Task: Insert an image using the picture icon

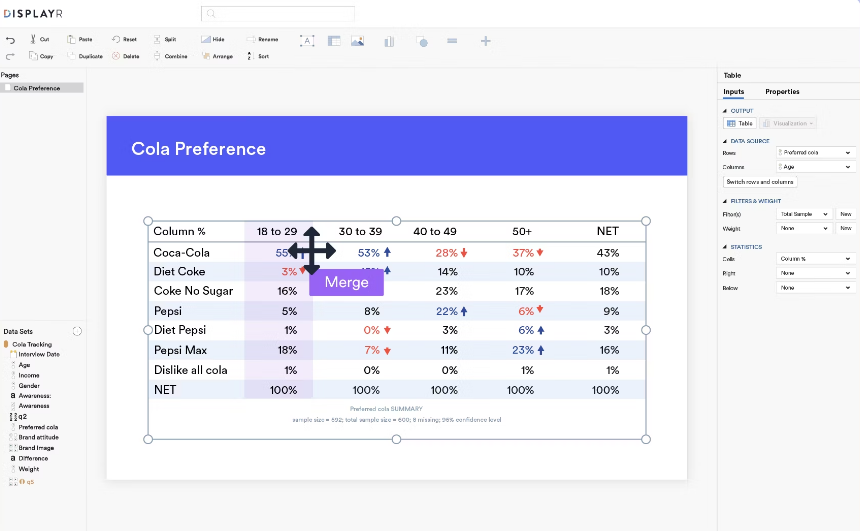Action: 358,41
